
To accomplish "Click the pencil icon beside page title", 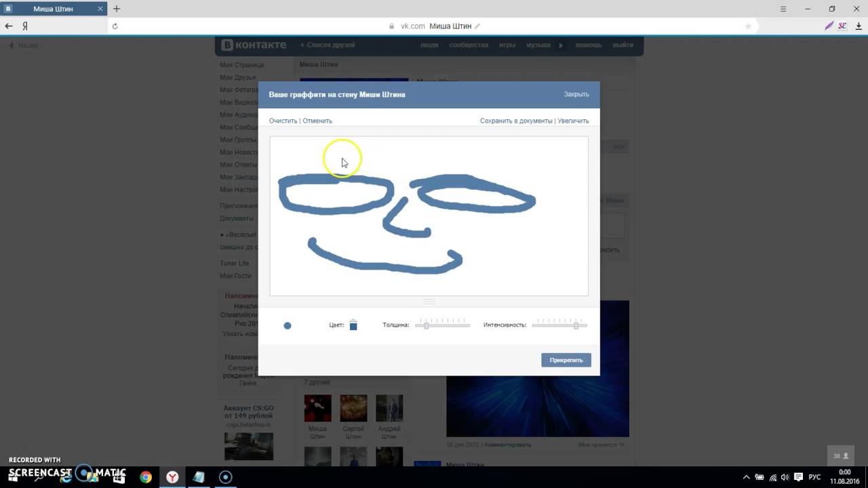I will (x=477, y=26).
